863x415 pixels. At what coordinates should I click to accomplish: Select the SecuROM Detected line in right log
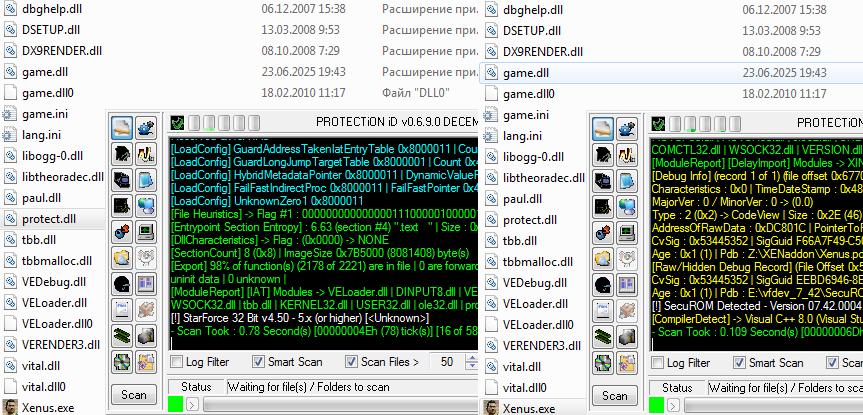pos(757,306)
